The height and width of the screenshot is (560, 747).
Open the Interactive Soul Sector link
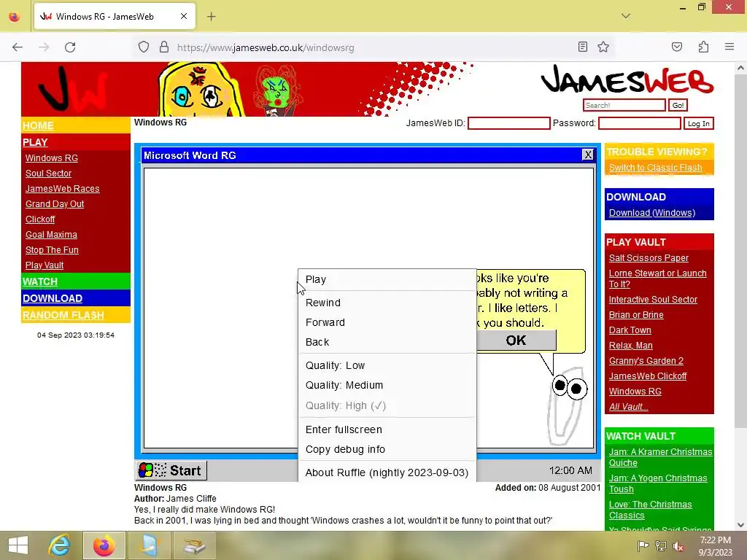[x=653, y=300]
